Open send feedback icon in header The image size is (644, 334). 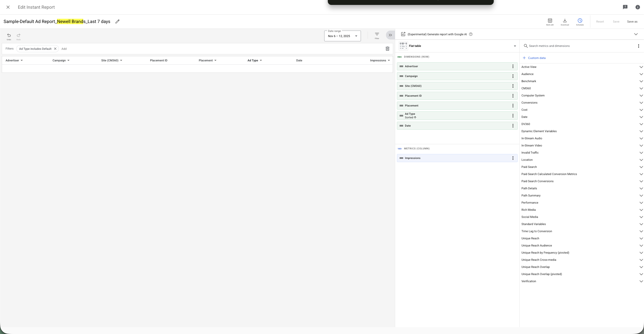625,7
